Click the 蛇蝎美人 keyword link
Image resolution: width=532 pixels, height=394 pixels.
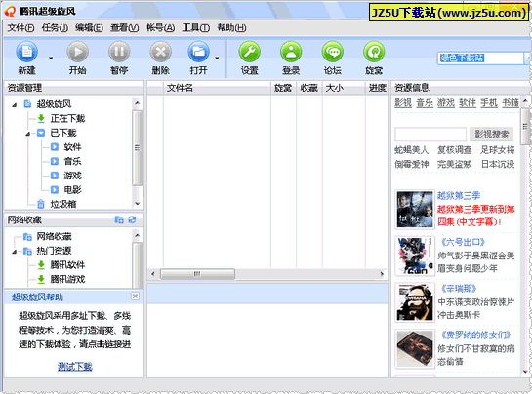[x=412, y=150]
